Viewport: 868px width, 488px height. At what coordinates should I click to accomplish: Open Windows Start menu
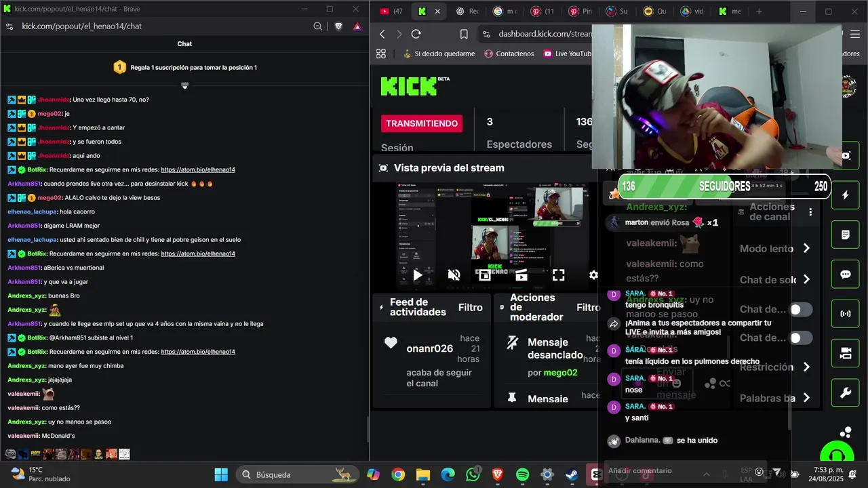tap(221, 474)
